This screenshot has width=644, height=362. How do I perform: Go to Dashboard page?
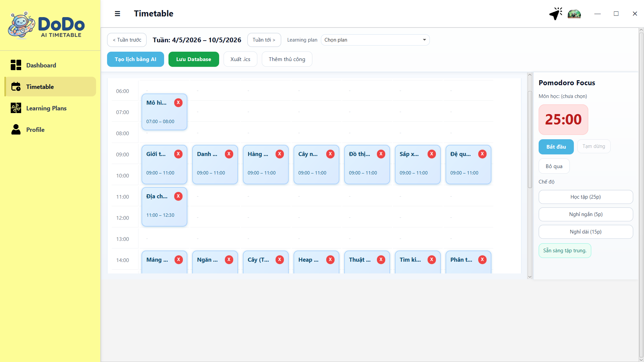50,65
